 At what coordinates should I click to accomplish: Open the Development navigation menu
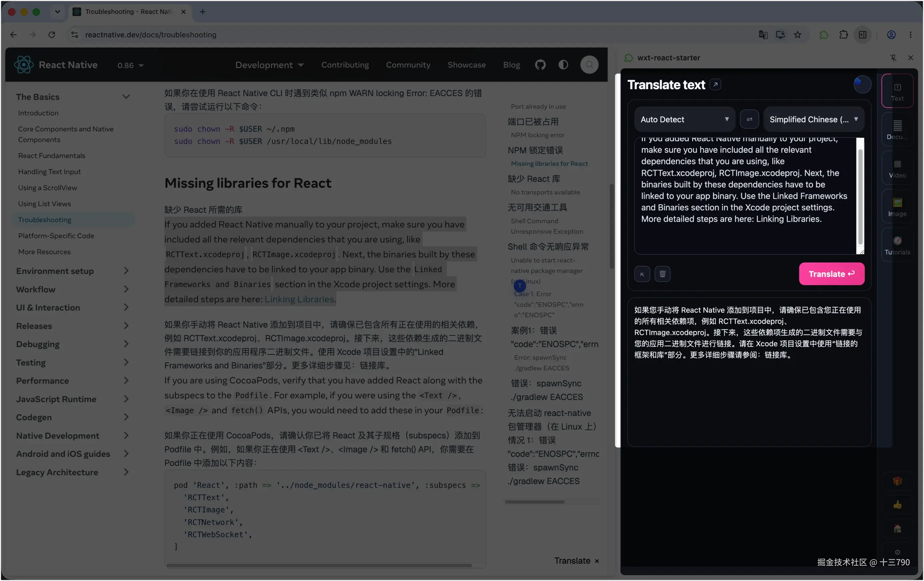[x=269, y=65]
